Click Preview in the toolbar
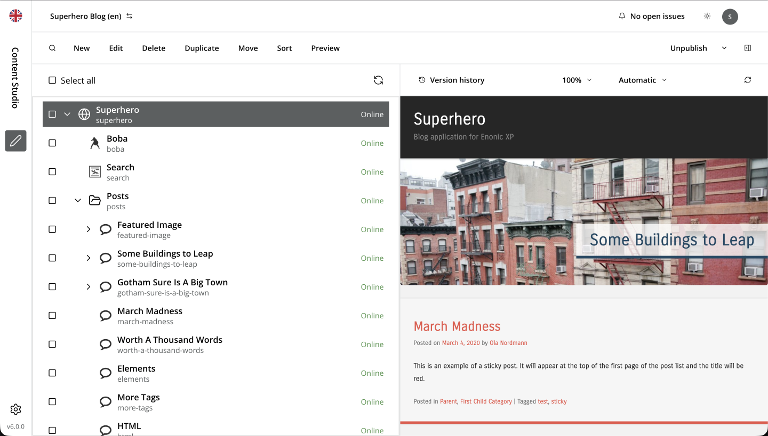This screenshot has height=436, width=768. [326, 48]
